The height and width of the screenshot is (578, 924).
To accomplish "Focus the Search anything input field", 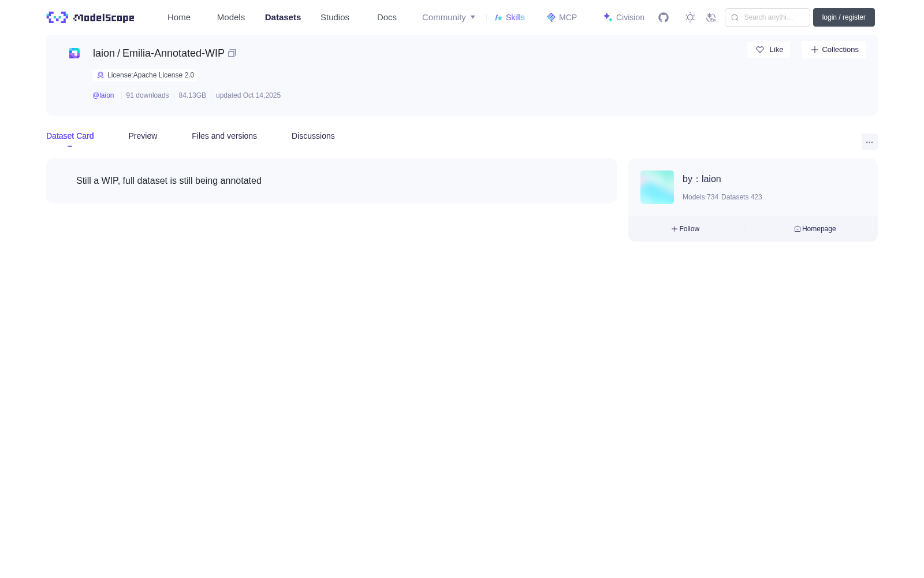I will (767, 17).
